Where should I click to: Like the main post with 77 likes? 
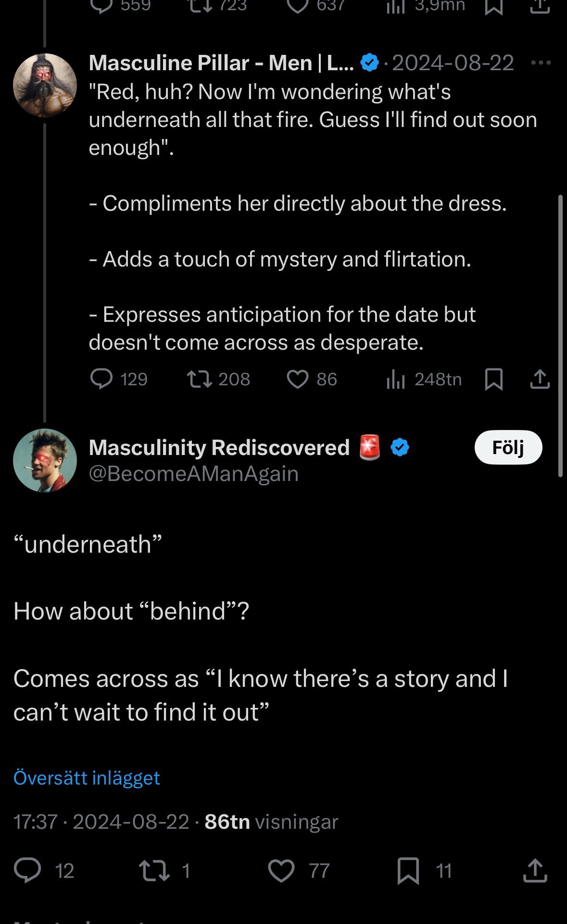[281, 871]
